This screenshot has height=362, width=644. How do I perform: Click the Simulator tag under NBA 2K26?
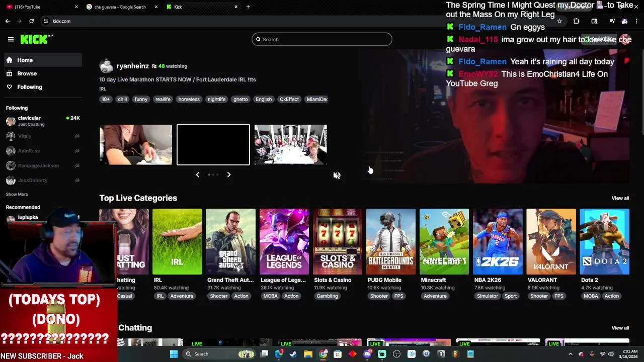488,296
